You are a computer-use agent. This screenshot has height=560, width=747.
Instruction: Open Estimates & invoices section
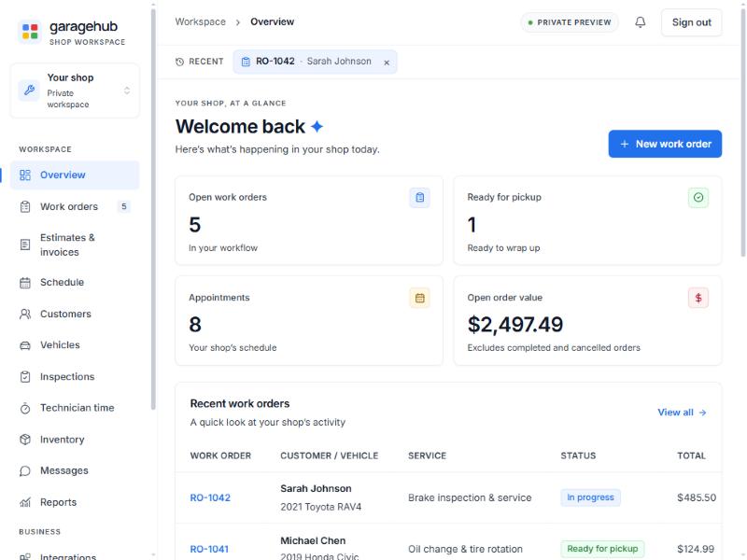75,245
